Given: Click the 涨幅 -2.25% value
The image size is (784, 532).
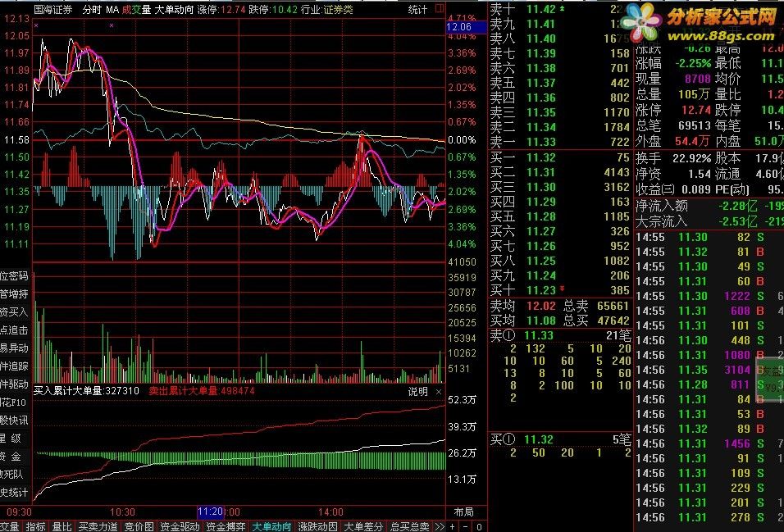Looking at the screenshot, I should tap(693, 63).
